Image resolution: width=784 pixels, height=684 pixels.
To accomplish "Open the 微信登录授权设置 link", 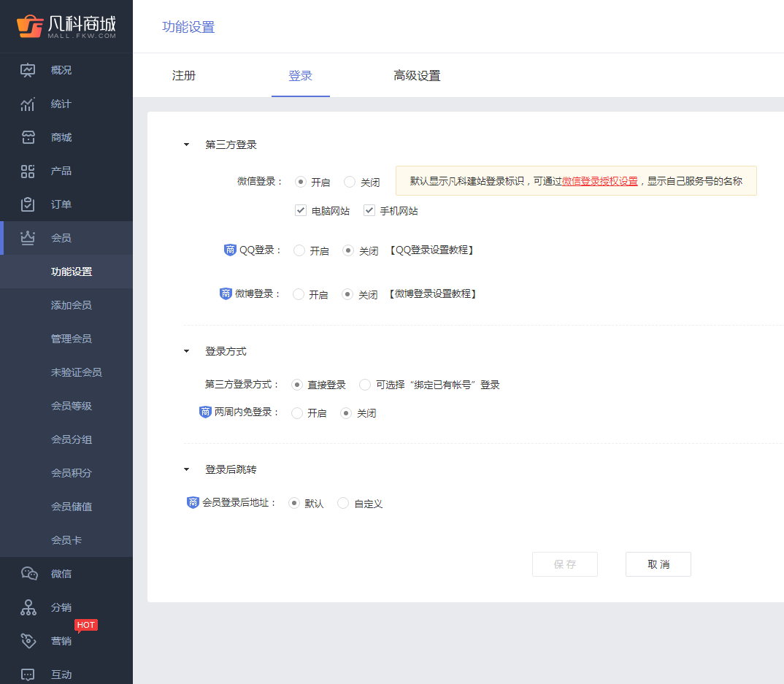I will (x=599, y=181).
